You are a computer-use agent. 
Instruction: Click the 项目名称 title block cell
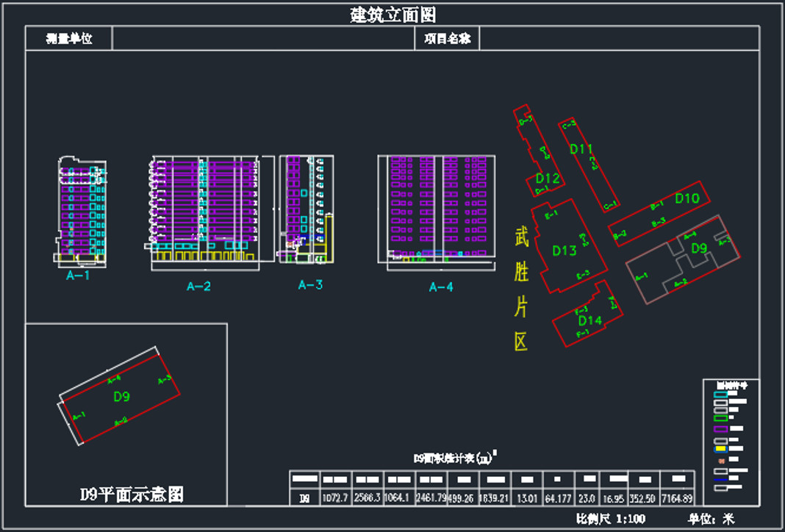[447, 38]
